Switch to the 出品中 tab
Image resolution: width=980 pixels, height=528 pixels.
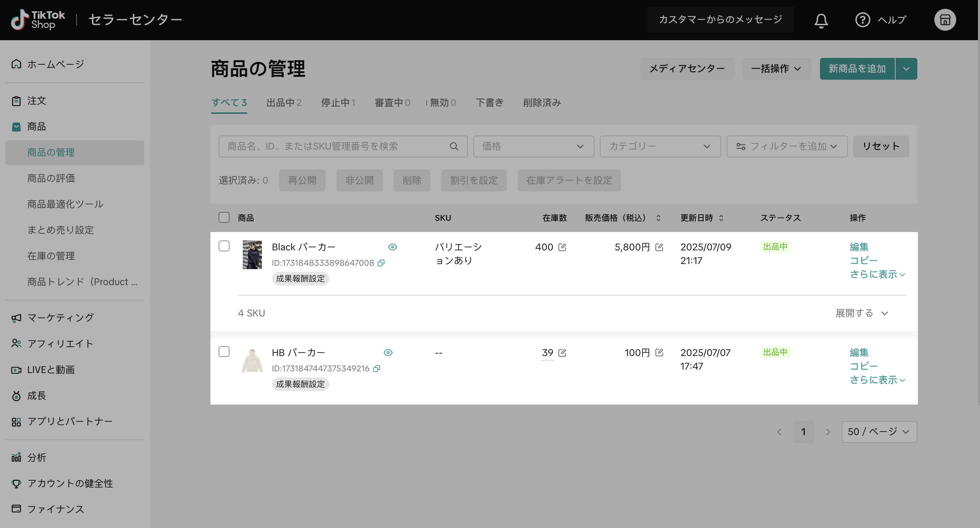tap(284, 103)
